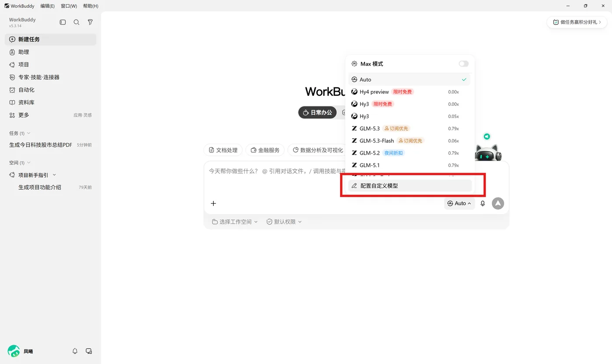Click the v5.3.14 version text
The width and height of the screenshot is (612, 364).
[x=15, y=26]
